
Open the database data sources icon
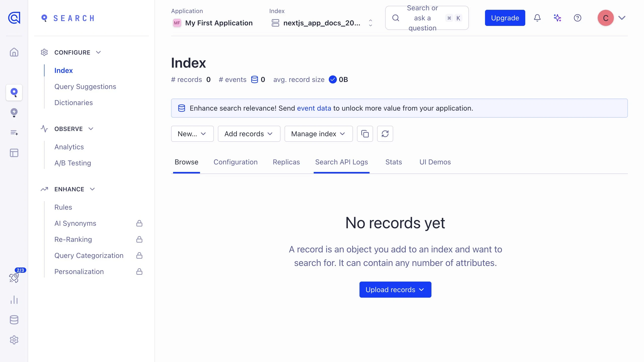pyautogui.click(x=14, y=320)
